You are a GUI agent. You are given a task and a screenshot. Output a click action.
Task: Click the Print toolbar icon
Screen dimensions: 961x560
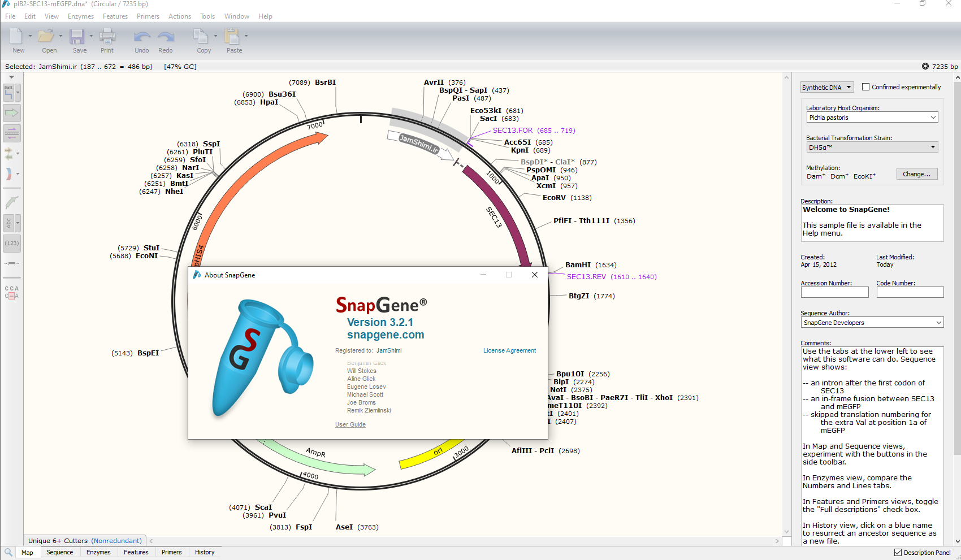107,36
